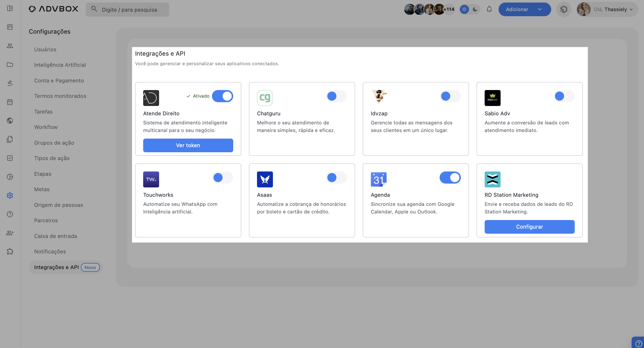Click the search field 'Digite / para pesquisa'
The image size is (644, 348).
(x=129, y=10)
